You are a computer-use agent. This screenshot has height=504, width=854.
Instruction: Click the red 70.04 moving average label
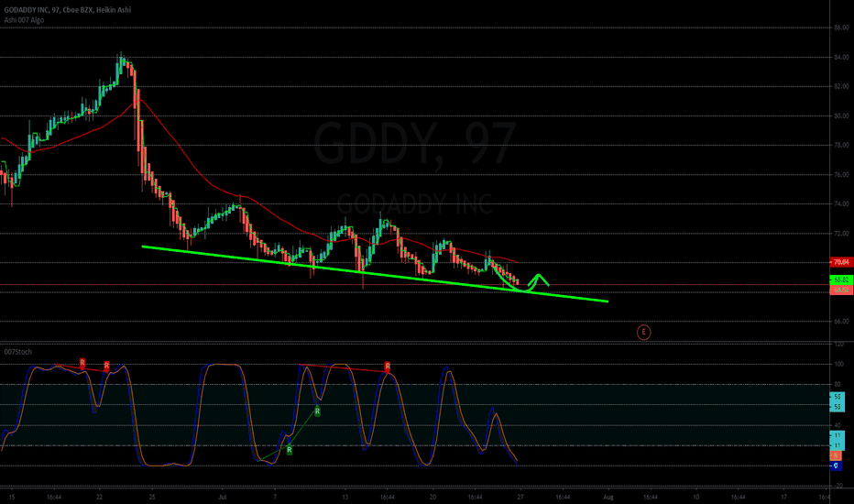(841, 263)
